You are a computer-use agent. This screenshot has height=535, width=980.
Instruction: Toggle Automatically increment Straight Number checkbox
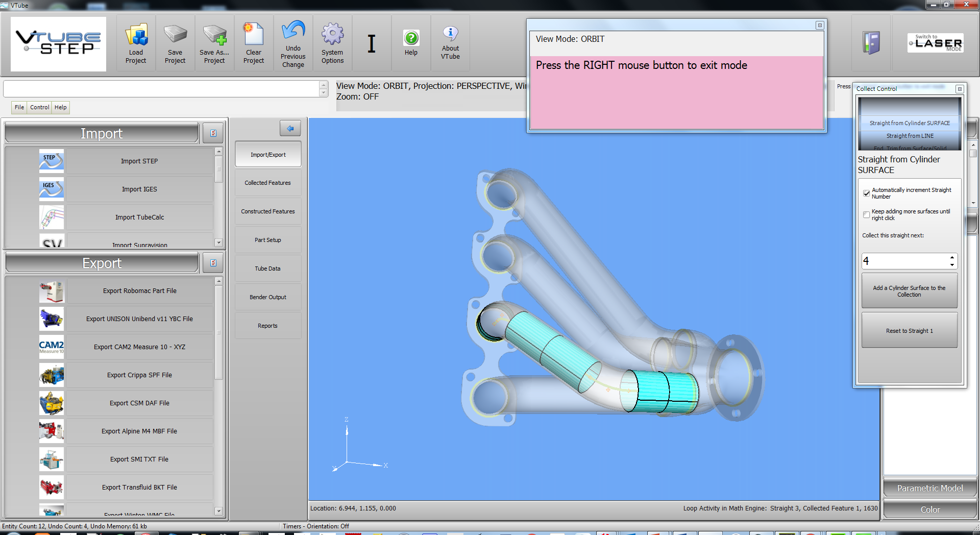866,193
